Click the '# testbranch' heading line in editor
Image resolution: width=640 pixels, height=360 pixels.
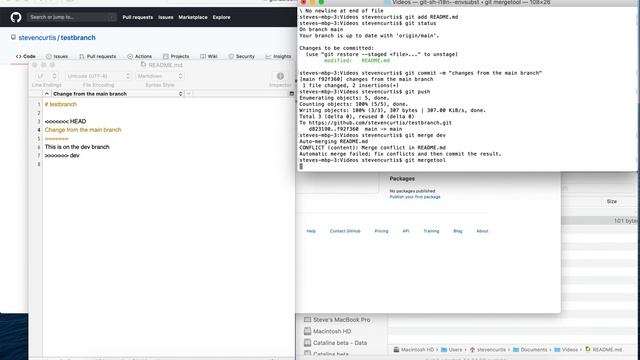(x=61, y=104)
